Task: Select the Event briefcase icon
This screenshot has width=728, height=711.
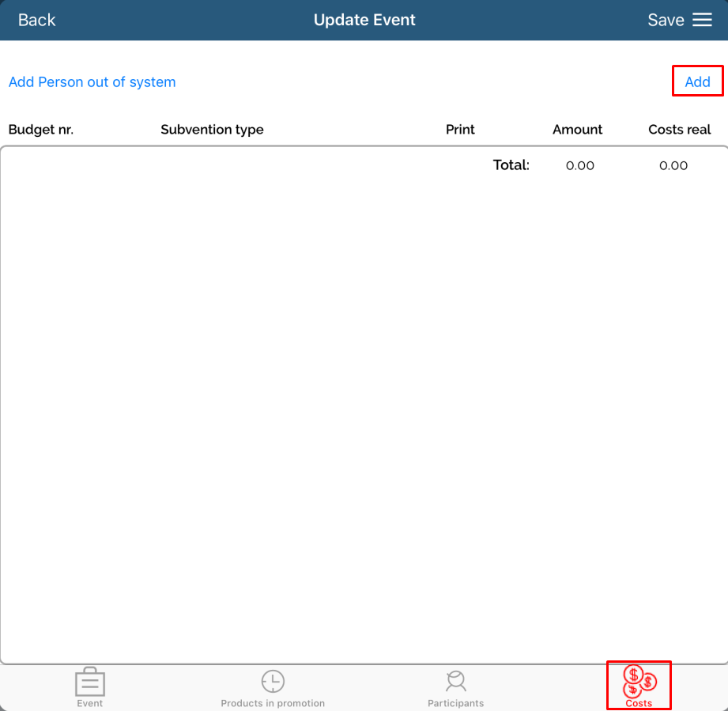Action: [x=90, y=681]
